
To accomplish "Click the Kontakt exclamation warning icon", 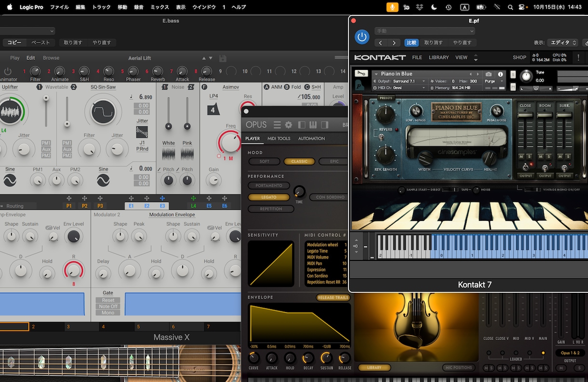I will [578, 57].
